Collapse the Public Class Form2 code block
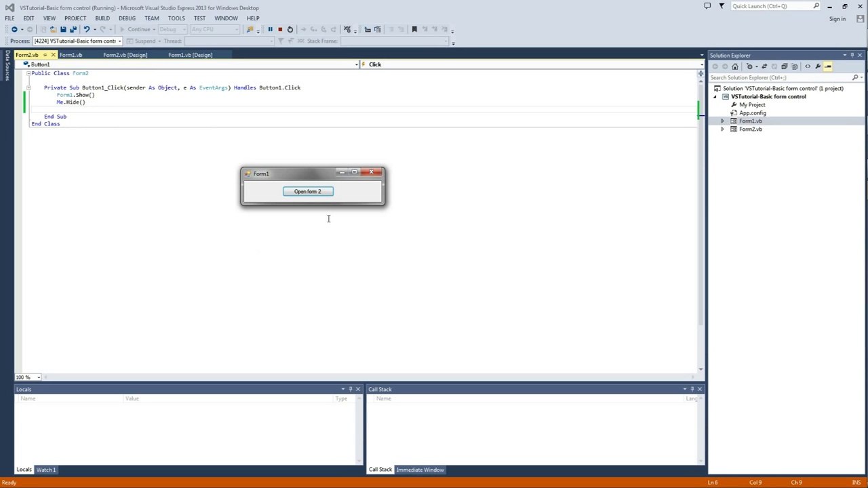This screenshot has width=868, height=488. pyautogui.click(x=28, y=73)
